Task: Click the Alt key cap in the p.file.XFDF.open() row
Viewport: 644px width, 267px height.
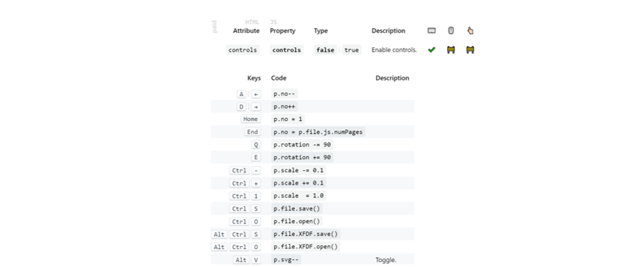Action: tap(219, 247)
